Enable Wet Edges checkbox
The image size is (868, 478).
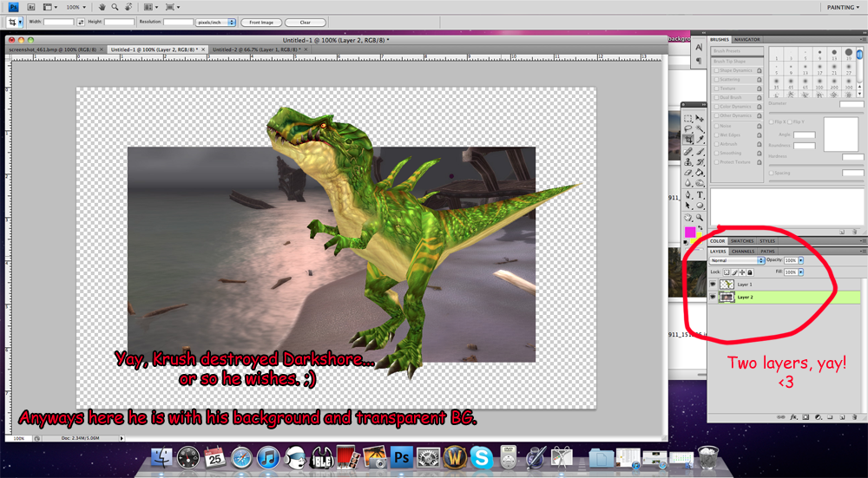[717, 135]
